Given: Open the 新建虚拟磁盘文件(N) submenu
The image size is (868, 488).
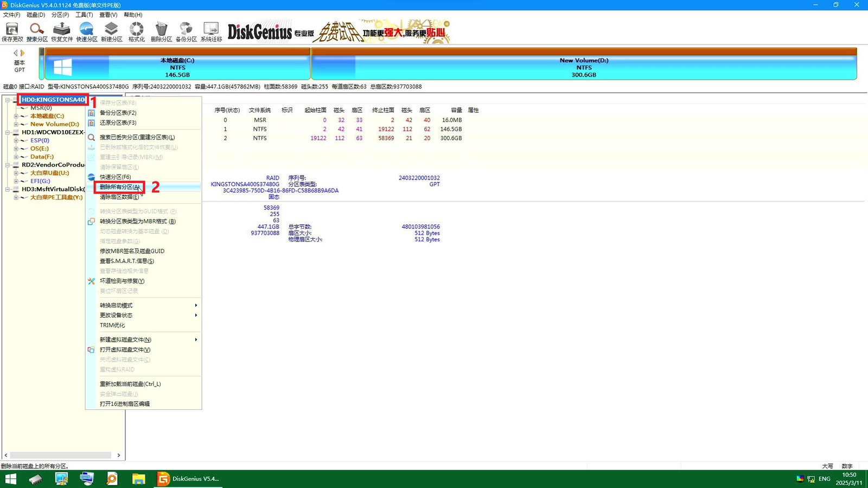Looking at the screenshot, I should 144,339.
